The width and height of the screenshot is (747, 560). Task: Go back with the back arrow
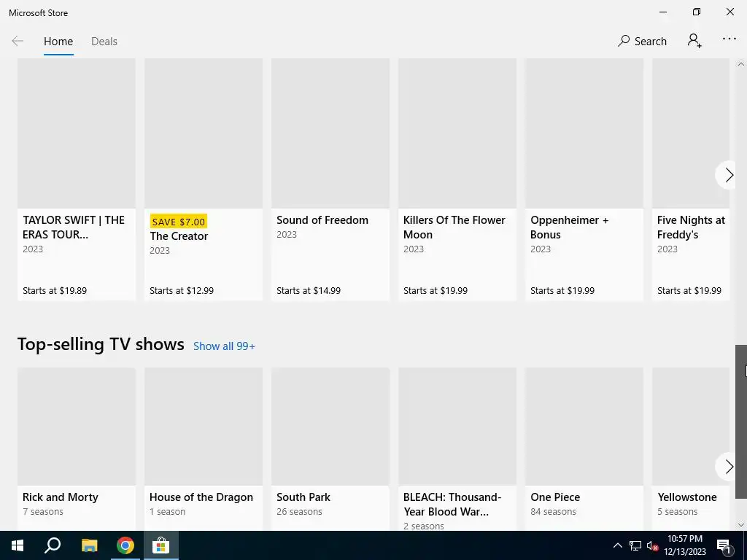(x=18, y=42)
